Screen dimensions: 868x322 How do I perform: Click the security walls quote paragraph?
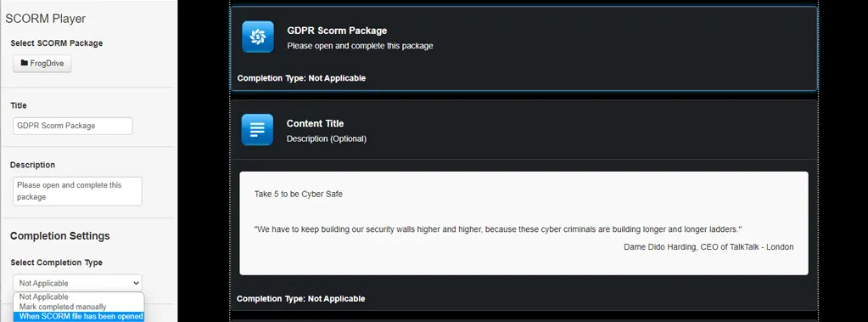[498, 229]
